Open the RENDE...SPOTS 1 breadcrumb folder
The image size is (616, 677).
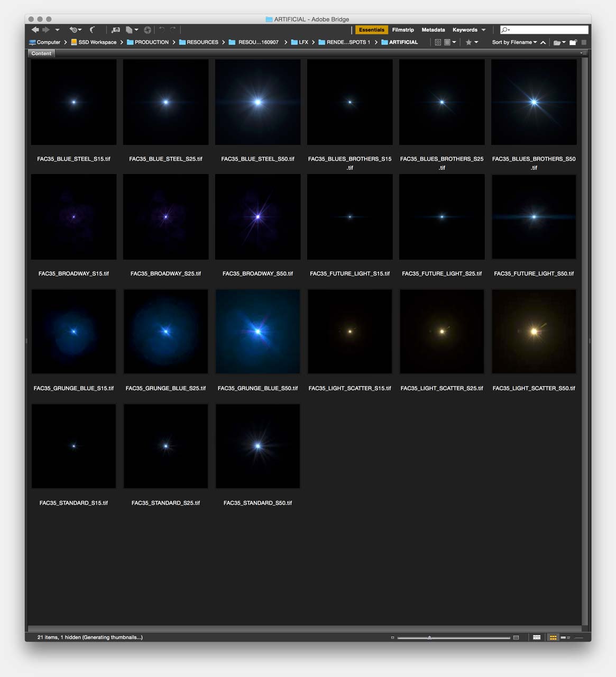pyautogui.click(x=344, y=42)
